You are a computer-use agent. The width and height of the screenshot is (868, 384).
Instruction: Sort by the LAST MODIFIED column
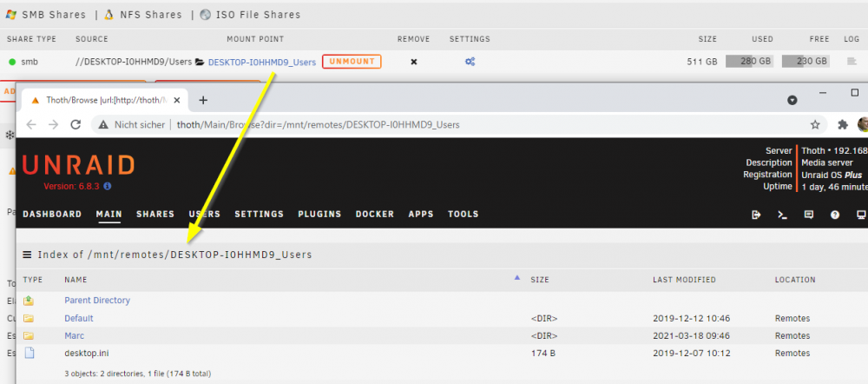684,280
